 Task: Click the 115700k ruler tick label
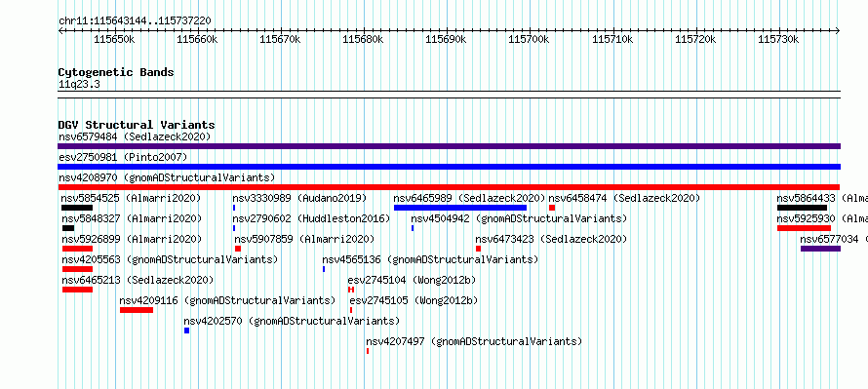(530, 39)
